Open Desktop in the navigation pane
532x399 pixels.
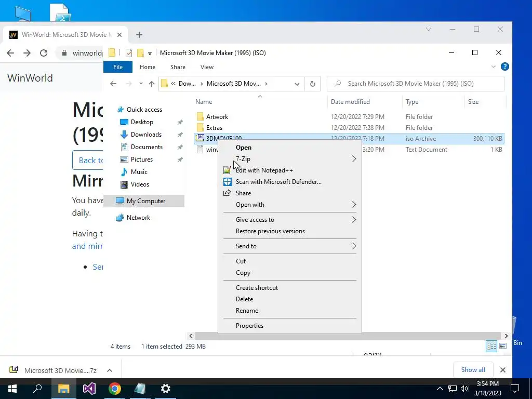(x=142, y=122)
